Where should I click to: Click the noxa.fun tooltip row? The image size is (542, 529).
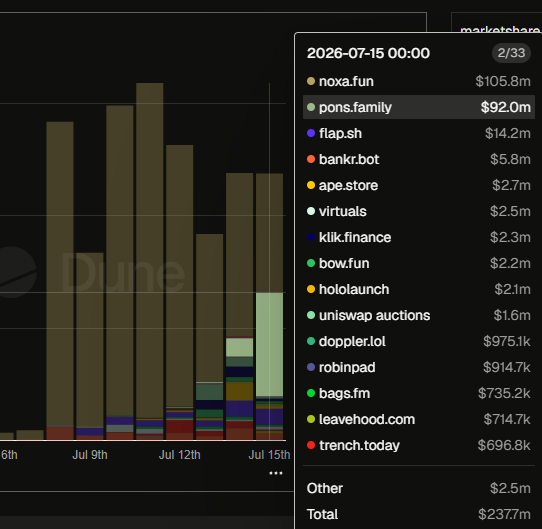click(419, 81)
